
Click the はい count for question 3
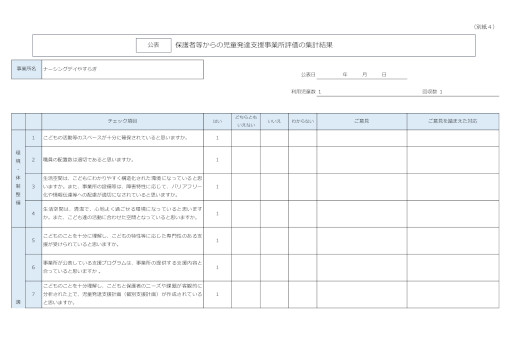click(x=217, y=187)
